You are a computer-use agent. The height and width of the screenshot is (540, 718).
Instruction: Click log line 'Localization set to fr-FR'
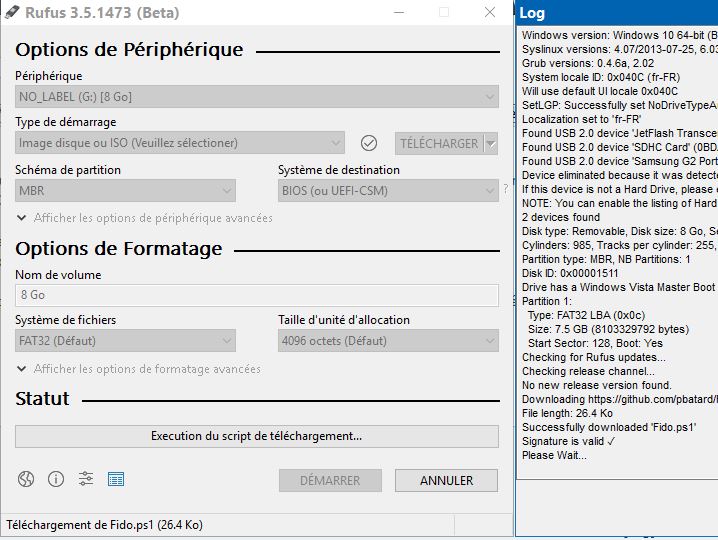[x=582, y=119]
